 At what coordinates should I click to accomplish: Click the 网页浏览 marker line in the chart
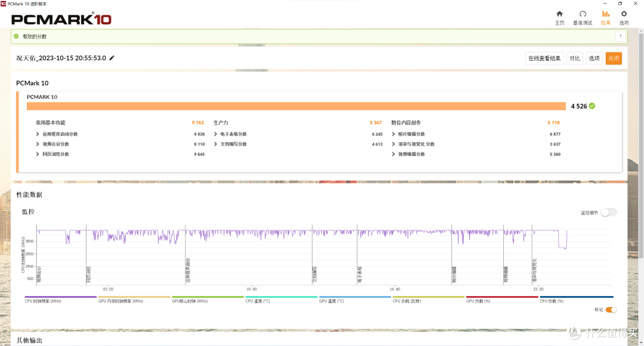(86, 254)
